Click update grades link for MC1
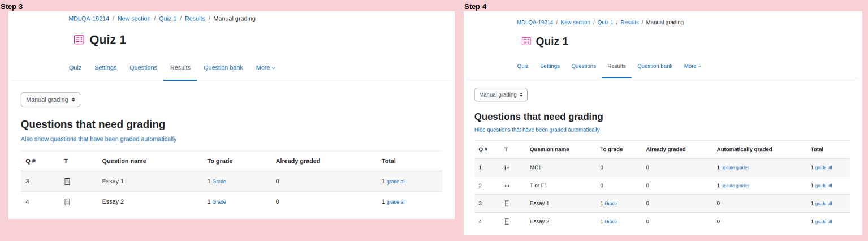Image resolution: width=868 pixels, height=241 pixels. pos(735,168)
